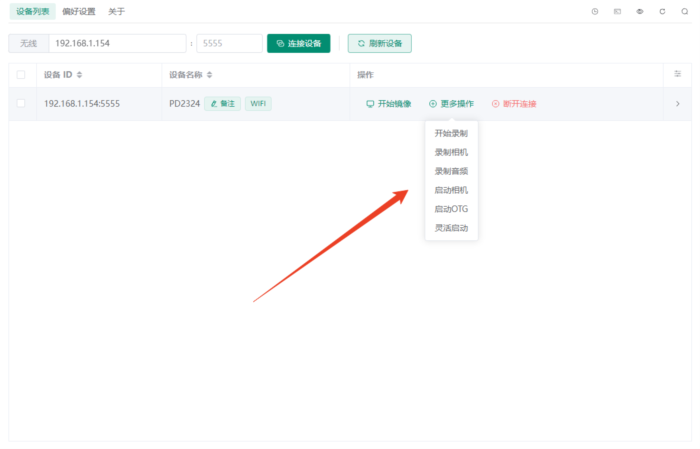Check the box for device 192.168.1.154:5555

[x=21, y=103]
